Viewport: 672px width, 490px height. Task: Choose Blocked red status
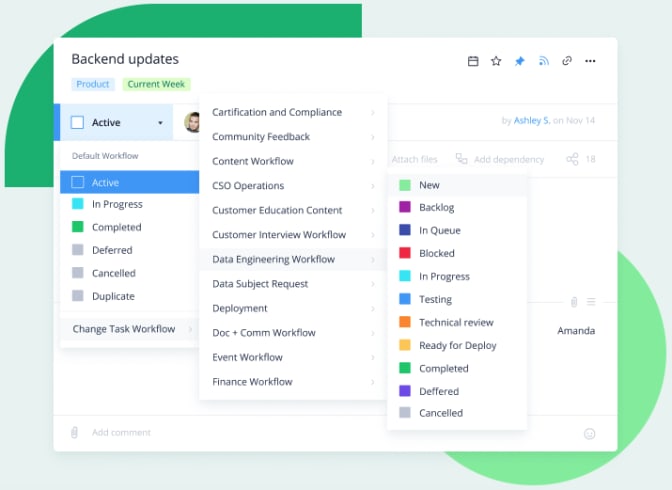point(457,253)
